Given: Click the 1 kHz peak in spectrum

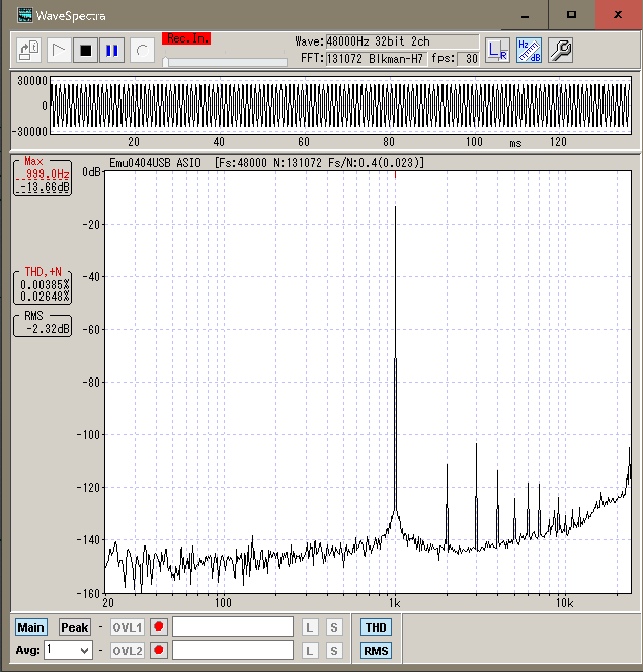Looking at the screenshot, I should click(x=395, y=354).
